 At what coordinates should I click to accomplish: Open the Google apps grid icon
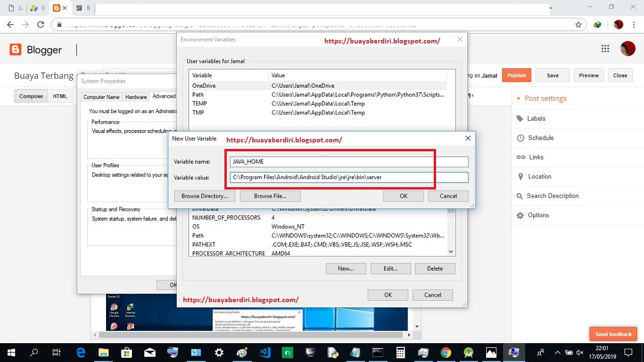pyautogui.click(x=605, y=48)
